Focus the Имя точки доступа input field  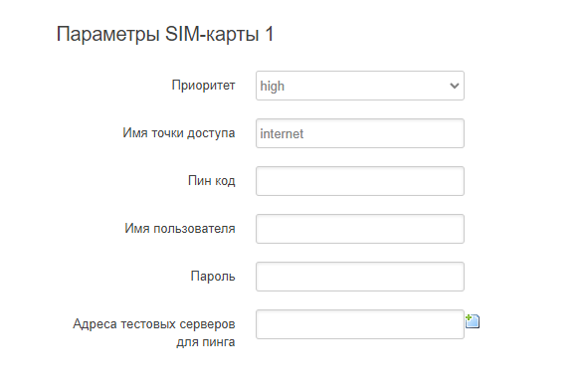(x=360, y=133)
